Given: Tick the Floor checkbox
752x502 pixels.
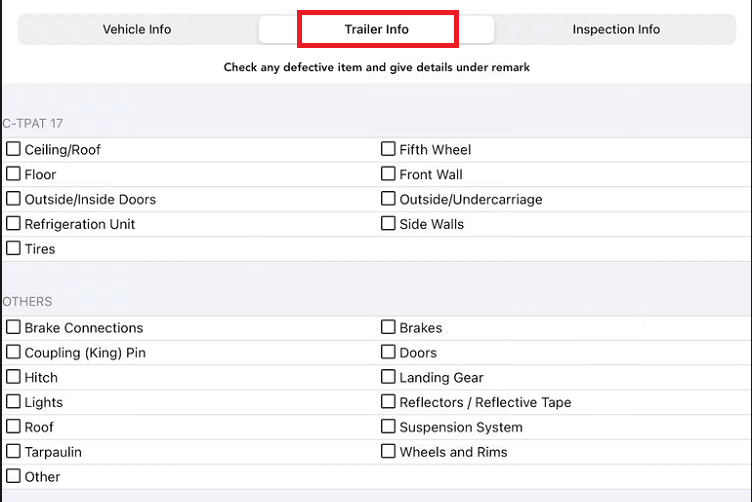Looking at the screenshot, I should click(14, 174).
